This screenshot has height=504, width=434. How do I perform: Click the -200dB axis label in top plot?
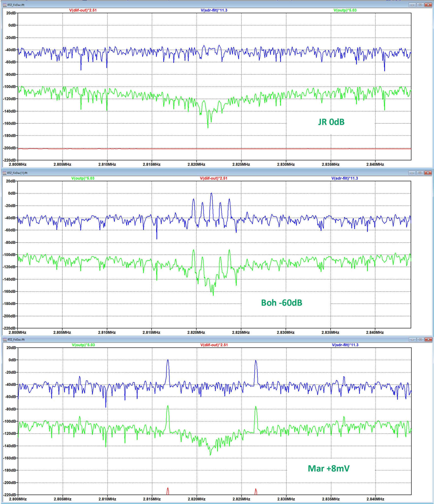(10, 148)
